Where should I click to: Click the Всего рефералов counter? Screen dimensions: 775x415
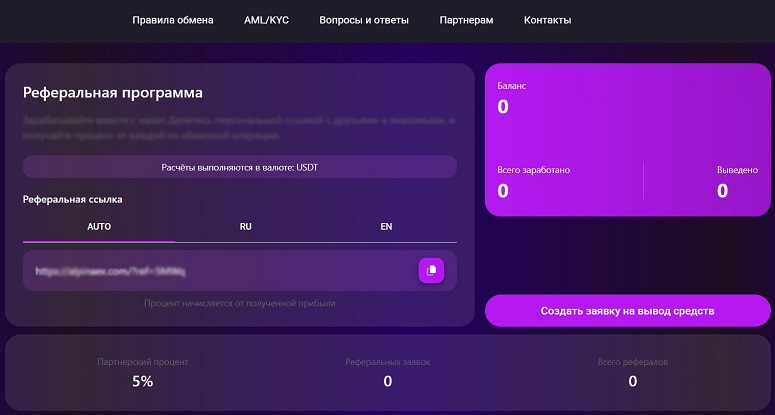coord(633,381)
